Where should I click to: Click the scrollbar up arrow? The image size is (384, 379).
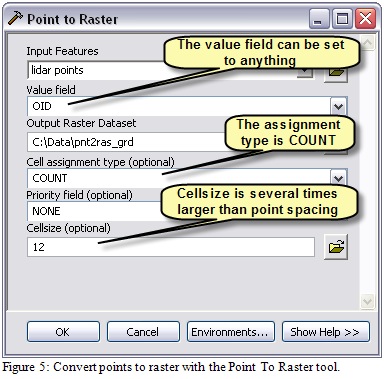click(368, 43)
